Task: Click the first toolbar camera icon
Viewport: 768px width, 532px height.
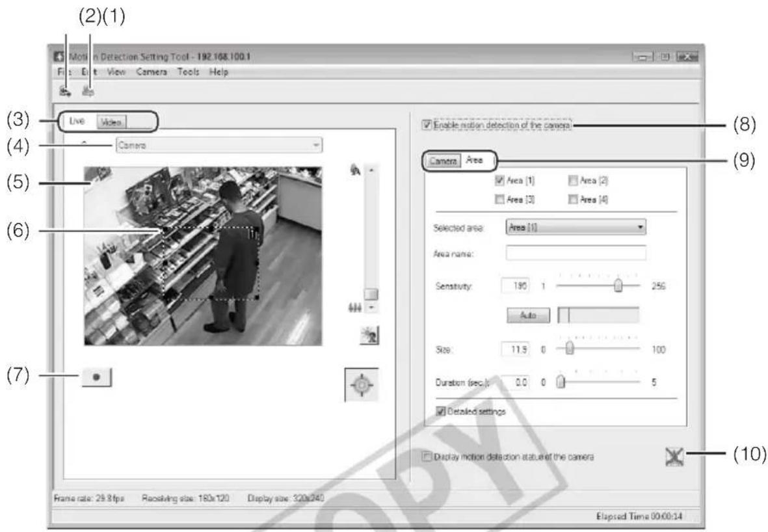Action: tap(64, 91)
